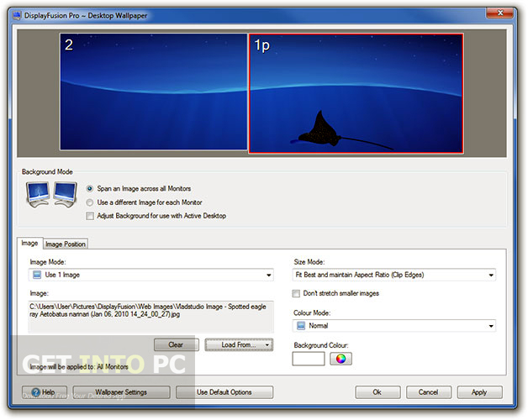This screenshot has height=420, width=528.
Task: Click the 'Background Colour:' label
Action: tap(321, 345)
